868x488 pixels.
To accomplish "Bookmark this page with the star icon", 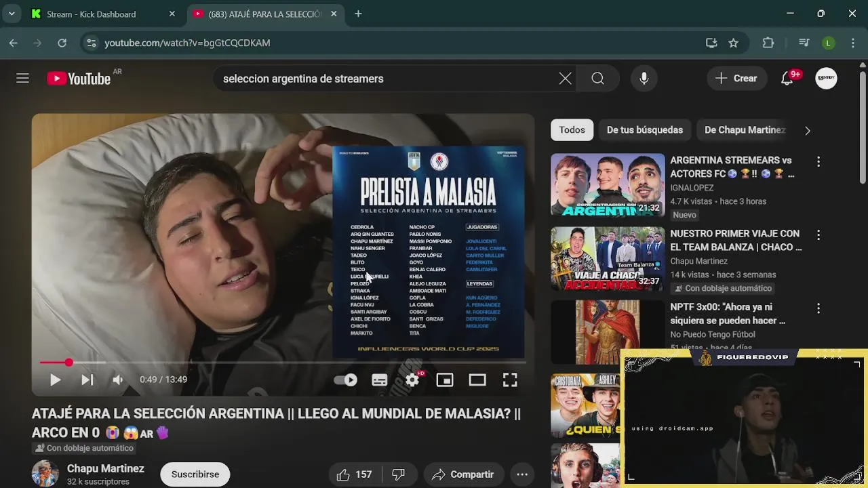I will click(x=733, y=43).
